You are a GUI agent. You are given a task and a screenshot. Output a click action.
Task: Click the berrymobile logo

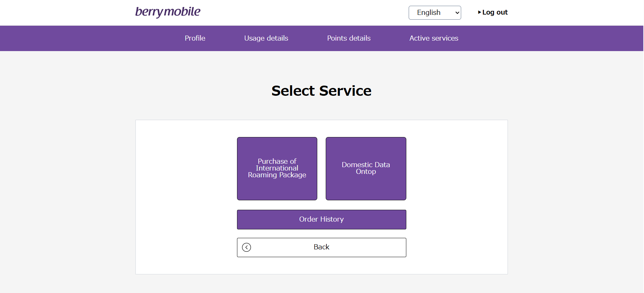[x=168, y=12]
